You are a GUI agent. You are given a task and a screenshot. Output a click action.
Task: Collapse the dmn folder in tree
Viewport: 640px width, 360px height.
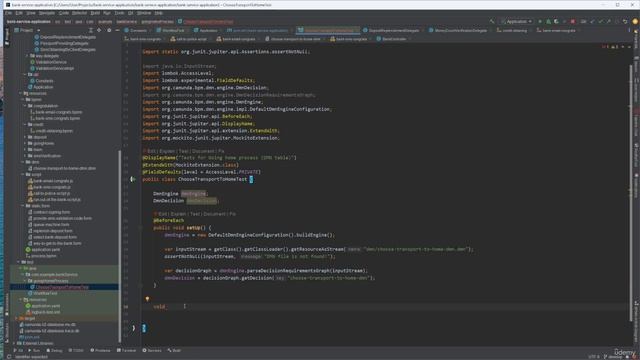pos(22,162)
